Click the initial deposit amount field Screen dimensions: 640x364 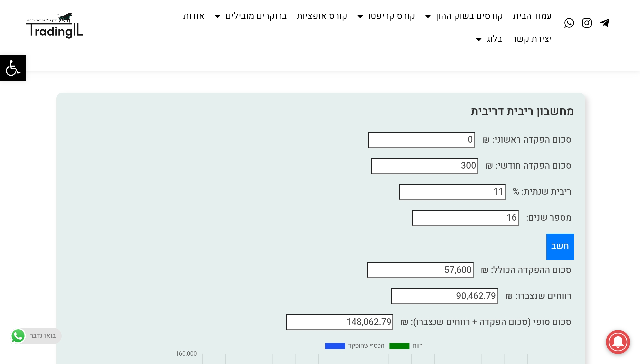[421, 140]
